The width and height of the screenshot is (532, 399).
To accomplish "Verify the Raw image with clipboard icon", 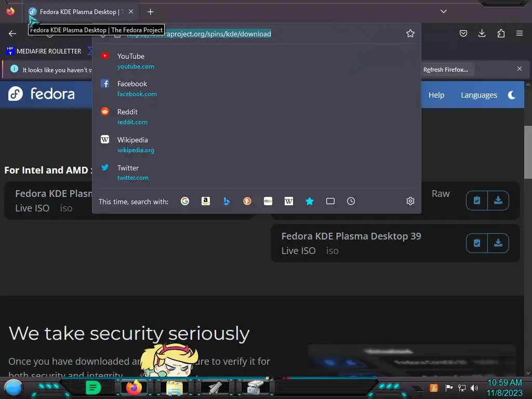I will (x=477, y=201).
